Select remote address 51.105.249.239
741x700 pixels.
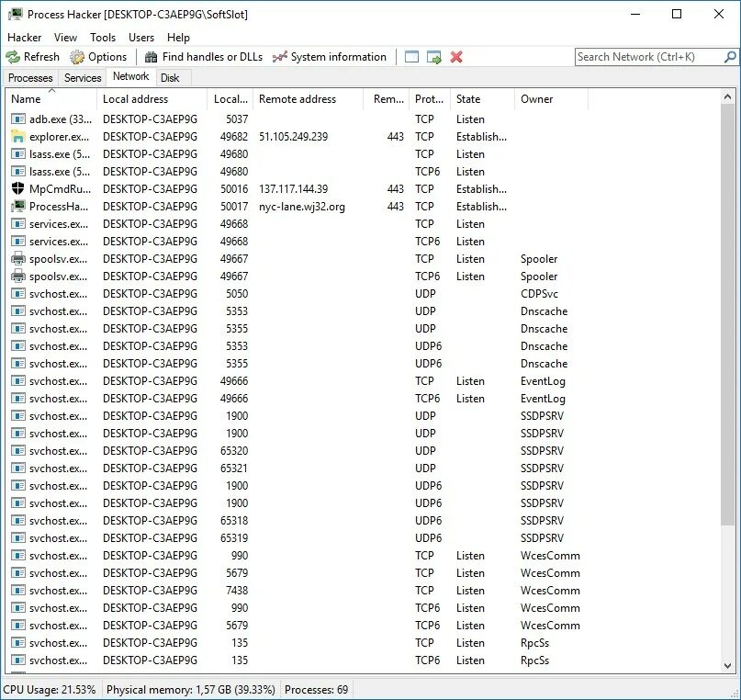294,137
